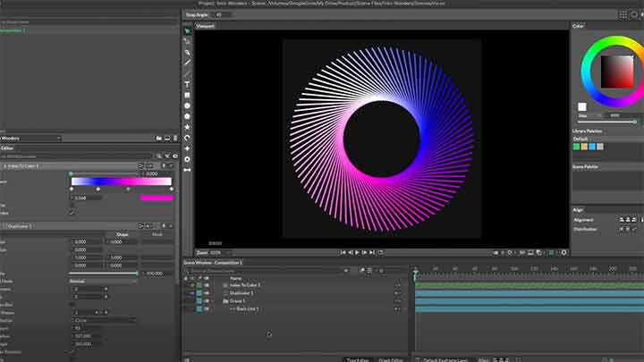
Task: Select the thick diagonal pencil tool
Action: point(187,63)
